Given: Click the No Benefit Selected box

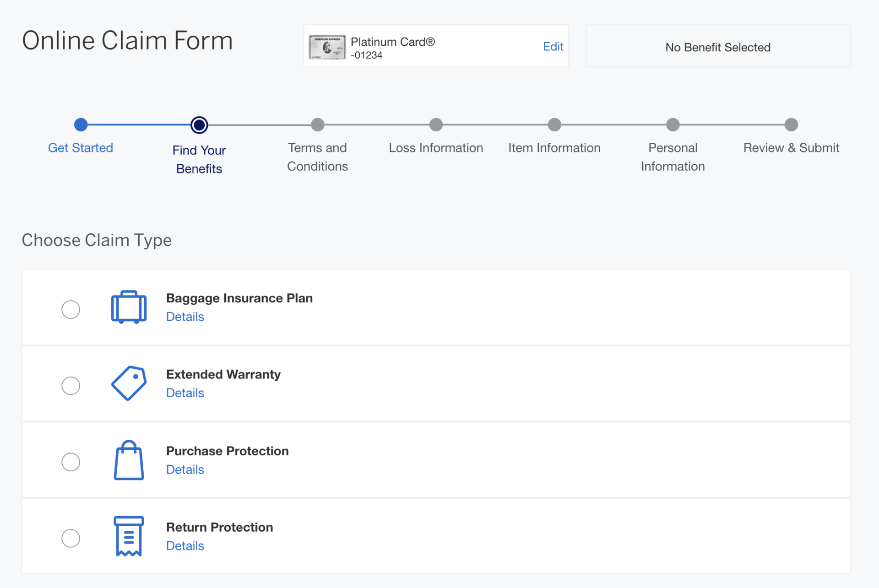Looking at the screenshot, I should point(717,46).
